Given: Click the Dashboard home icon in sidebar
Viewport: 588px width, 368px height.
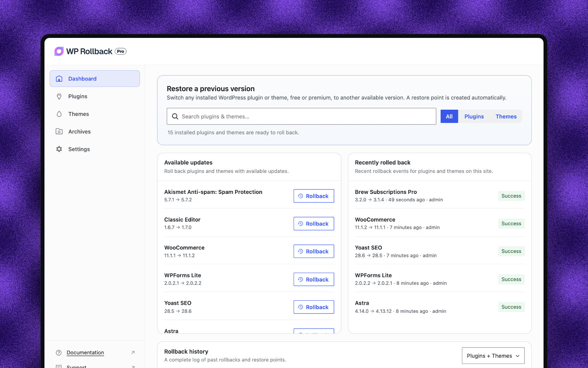Looking at the screenshot, I should 59,79.
